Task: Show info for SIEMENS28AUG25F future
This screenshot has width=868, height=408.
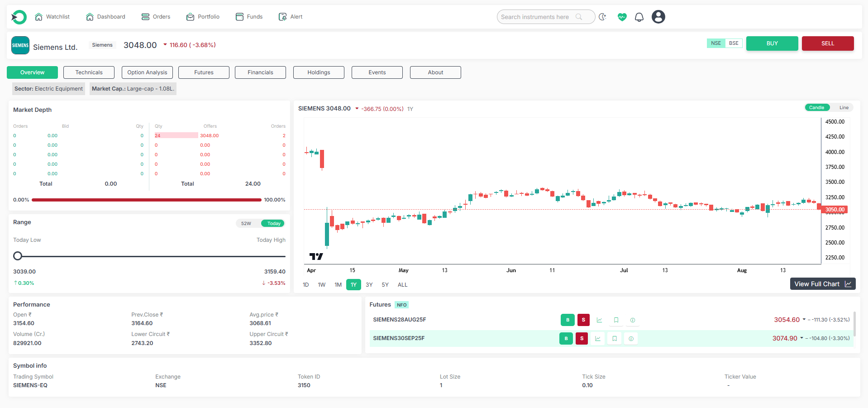Action: [x=632, y=320]
